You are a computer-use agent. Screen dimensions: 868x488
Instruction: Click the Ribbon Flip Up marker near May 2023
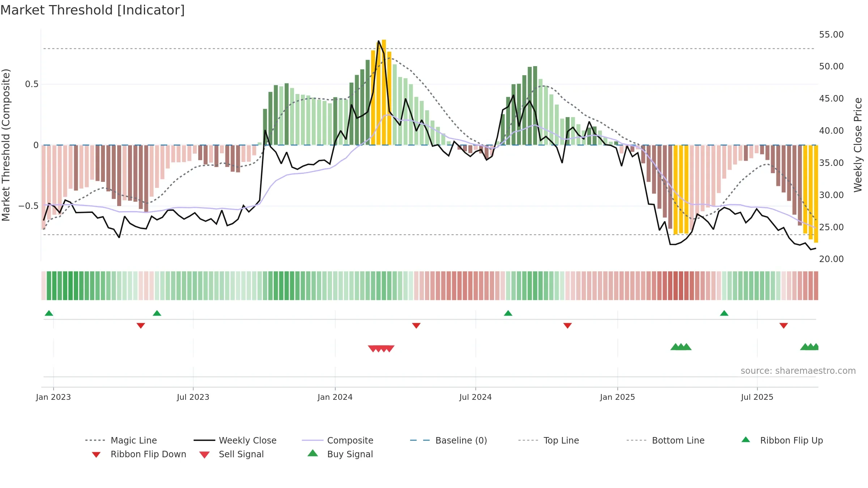[157, 313]
